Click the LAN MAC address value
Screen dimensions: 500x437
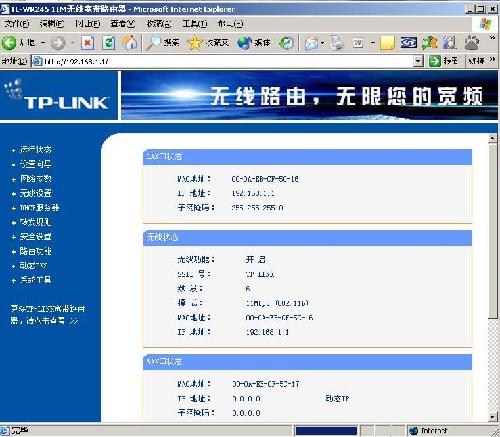click(x=265, y=179)
